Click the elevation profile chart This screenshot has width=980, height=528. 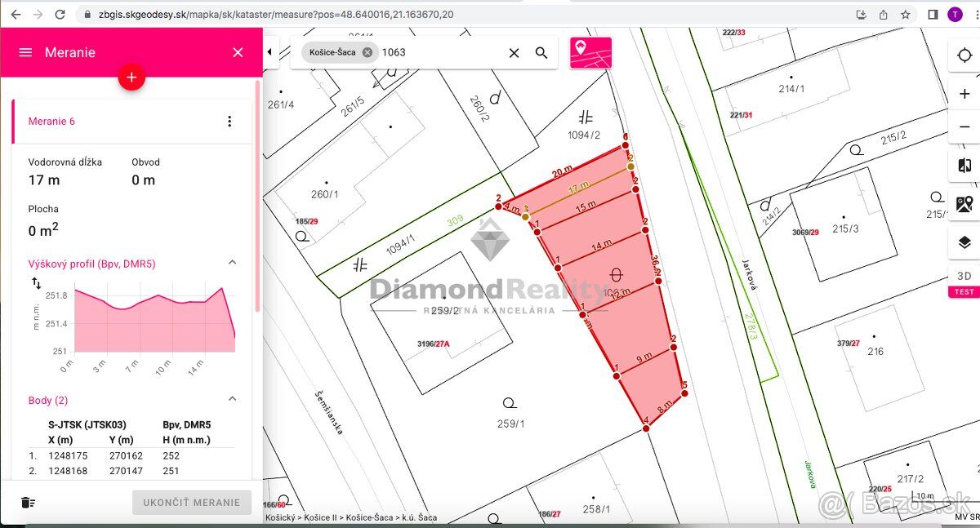click(x=154, y=320)
